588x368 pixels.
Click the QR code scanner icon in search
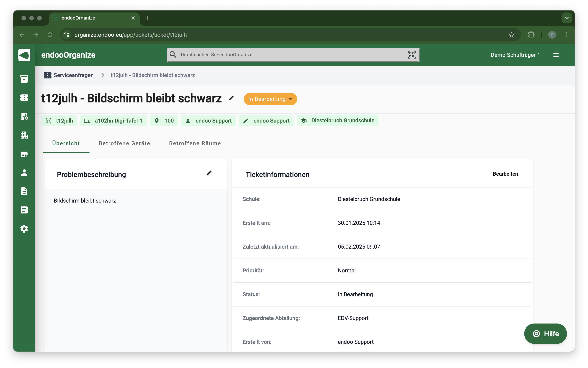[411, 54]
